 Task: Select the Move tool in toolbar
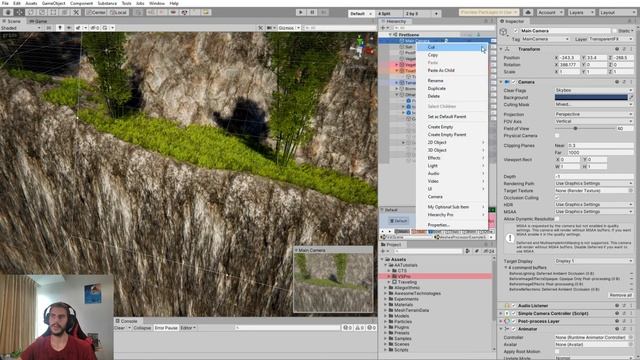19,12
